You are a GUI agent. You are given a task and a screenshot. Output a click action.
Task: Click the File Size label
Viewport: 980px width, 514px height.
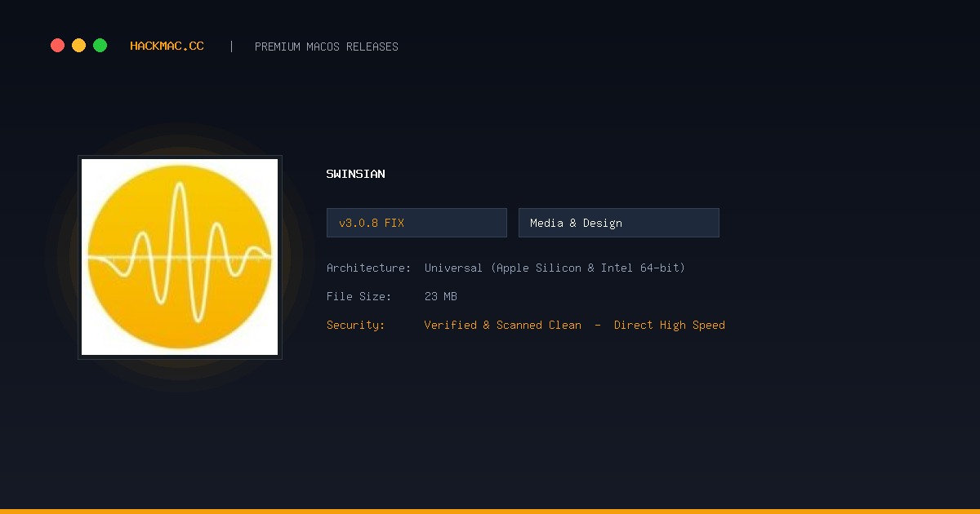pos(359,296)
